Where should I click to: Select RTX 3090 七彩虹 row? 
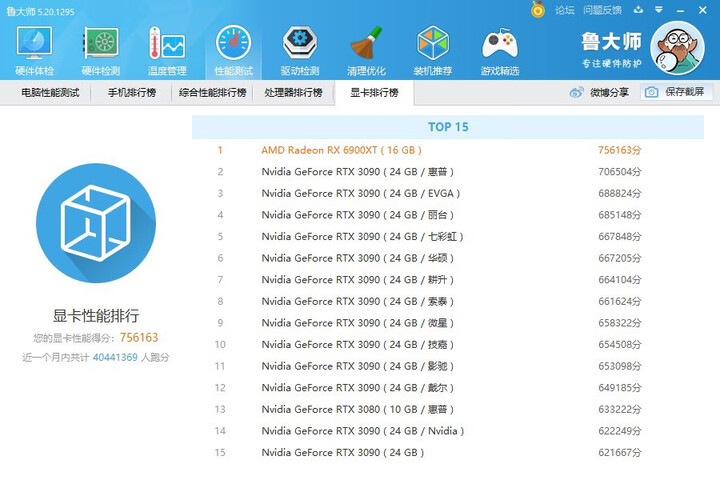click(448, 237)
